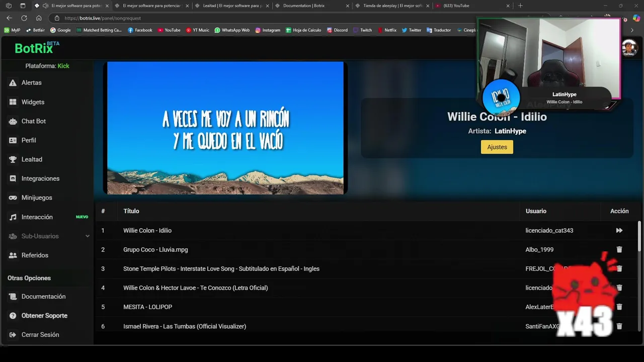Open the YT Music bookmark
The image size is (644, 362).
197,30
